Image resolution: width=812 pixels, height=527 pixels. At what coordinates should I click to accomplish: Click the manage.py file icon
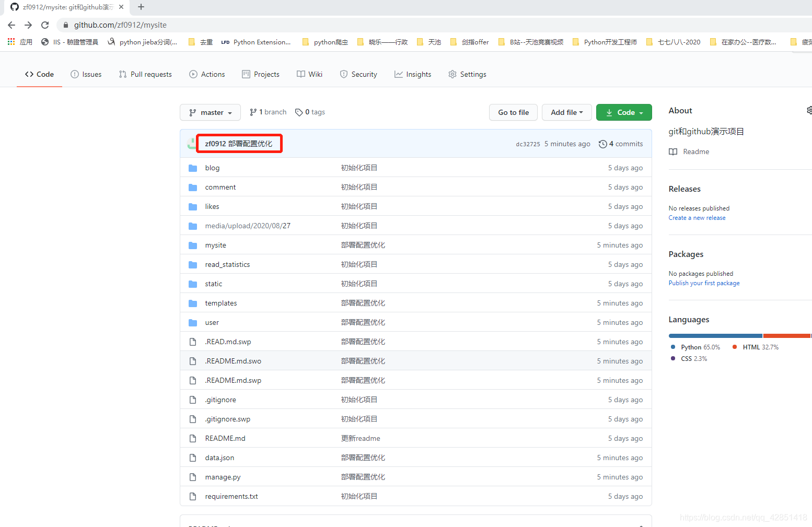[x=193, y=477]
